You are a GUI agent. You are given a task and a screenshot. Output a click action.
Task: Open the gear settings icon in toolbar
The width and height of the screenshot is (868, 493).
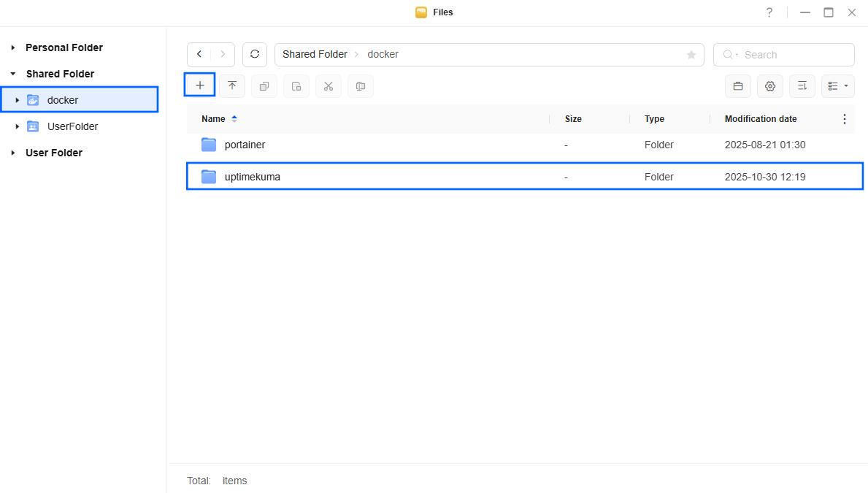(x=769, y=86)
